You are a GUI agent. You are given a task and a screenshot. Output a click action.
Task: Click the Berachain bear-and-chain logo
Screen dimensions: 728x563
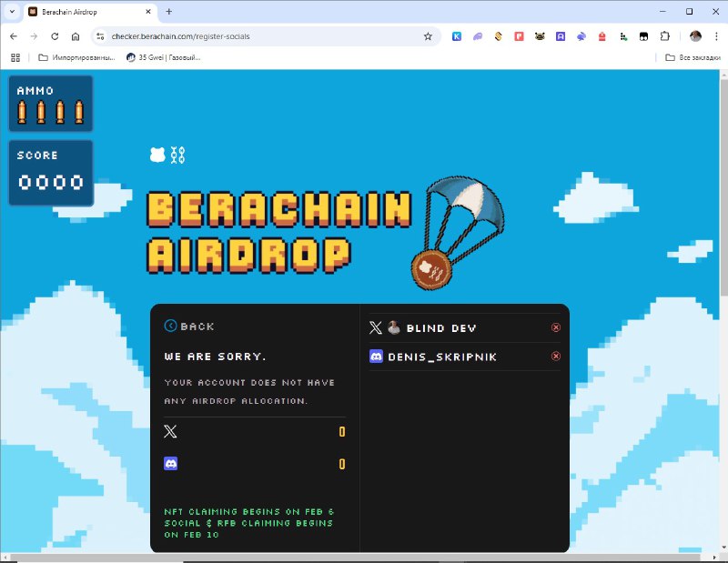tap(167, 155)
